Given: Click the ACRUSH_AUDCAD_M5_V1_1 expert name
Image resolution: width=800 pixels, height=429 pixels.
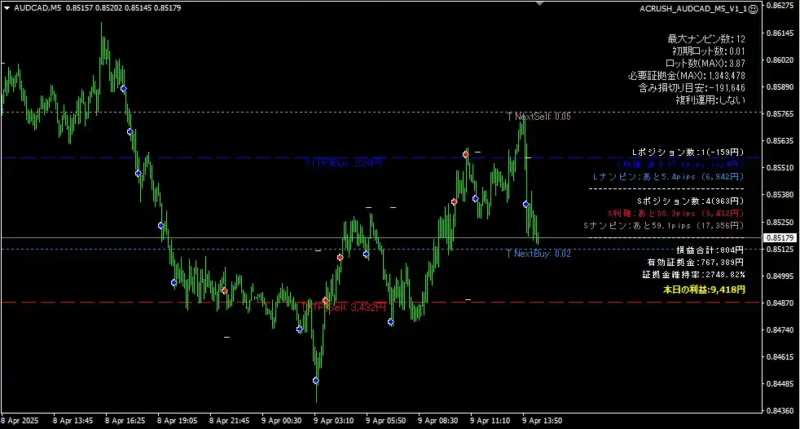Looking at the screenshot, I should 691,7.
